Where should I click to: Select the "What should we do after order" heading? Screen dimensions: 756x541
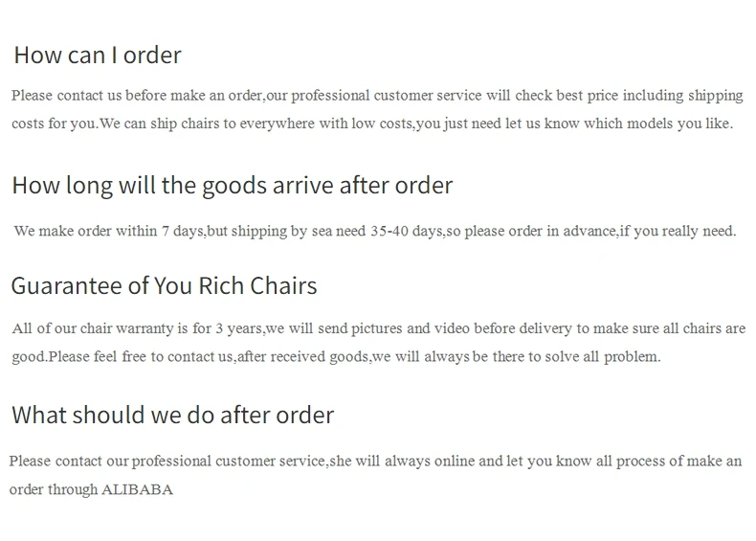coord(172,415)
